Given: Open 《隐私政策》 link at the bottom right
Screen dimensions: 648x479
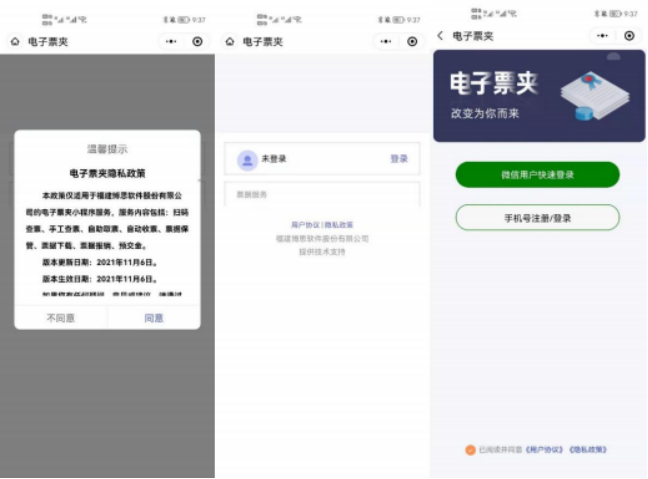Looking at the screenshot, I should [x=588, y=450].
